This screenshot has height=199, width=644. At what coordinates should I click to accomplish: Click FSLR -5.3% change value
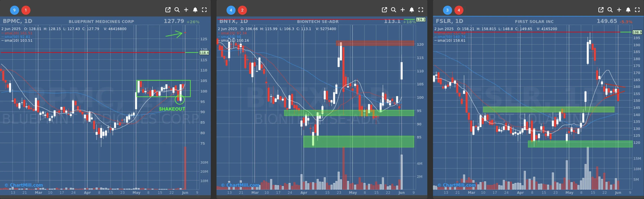(x=626, y=22)
